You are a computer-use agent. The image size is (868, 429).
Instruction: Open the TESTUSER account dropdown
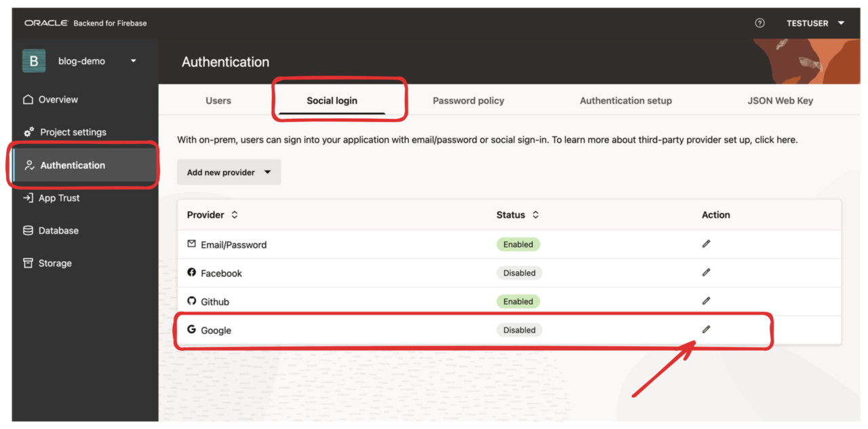(816, 23)
